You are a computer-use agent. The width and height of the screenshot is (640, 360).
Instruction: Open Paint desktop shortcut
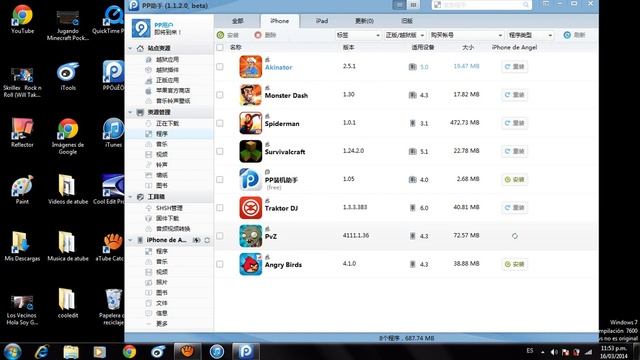pos(22,190)
